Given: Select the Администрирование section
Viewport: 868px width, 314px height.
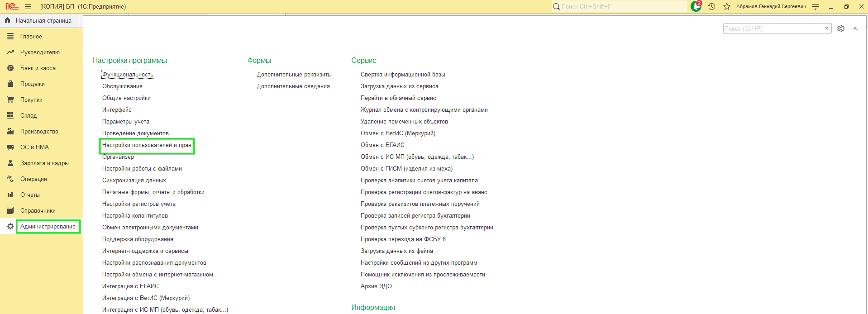Looking at the screenshot, I should pos(48,226).
